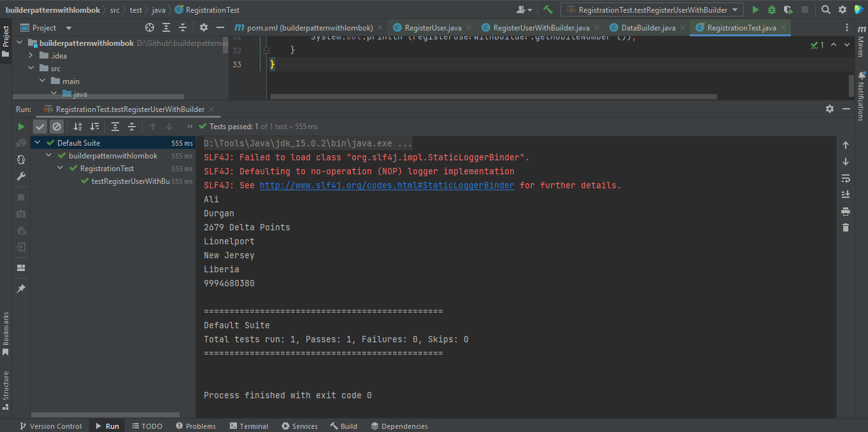Build the project with hammer icon
Viewport: 868px width, 432px height.
coord(548,10)
